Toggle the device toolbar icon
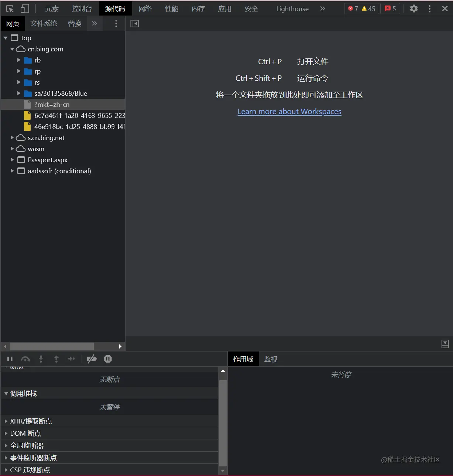Image resolution: width=453 pixels, height=476 pixels. pyautogui.click(x=24, y=8)
